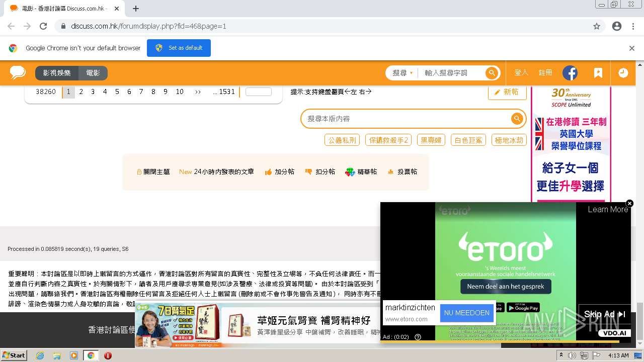Click the Neem deel aan het gesprek button
Image resolution: width=644 pixels, height=362 pixels.
pos(506,287)
